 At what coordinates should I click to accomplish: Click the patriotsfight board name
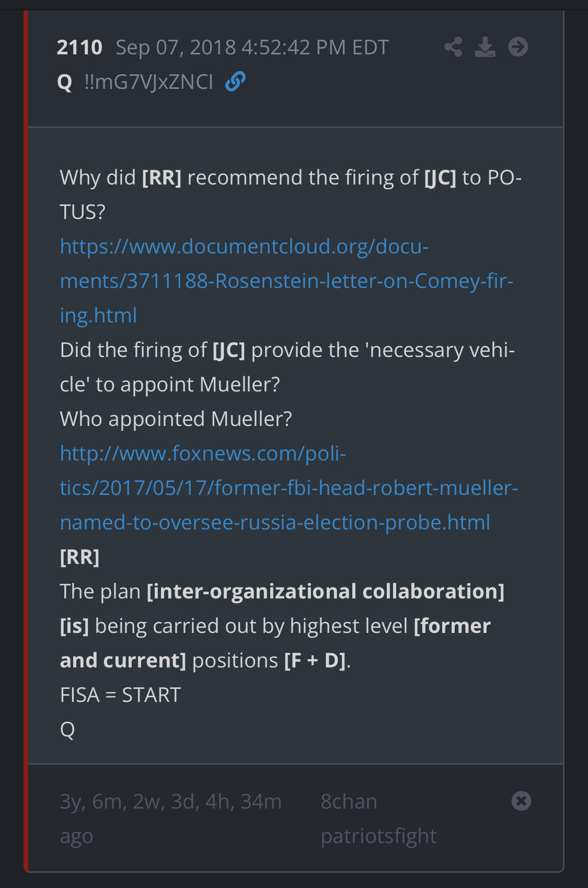(378, 836)
